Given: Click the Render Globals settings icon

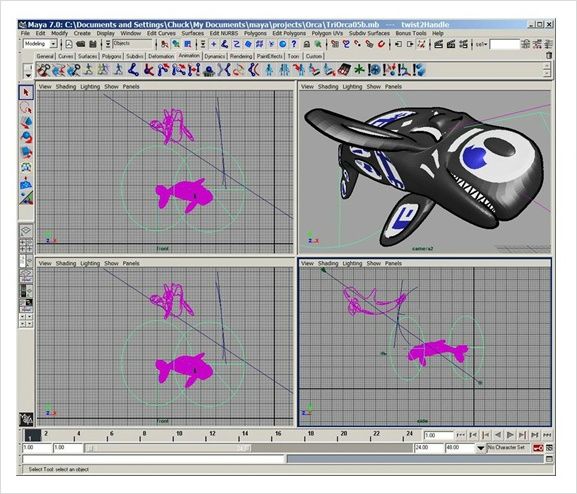Looking at the screenshot, I should point(464,44).
